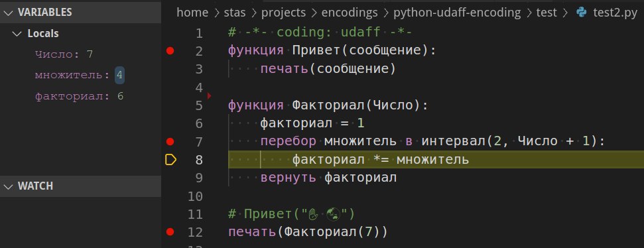Collapse the WATCH section chevron
This screenshot has height=248, width=644.
pyautogui.click(x=8, y=186)
